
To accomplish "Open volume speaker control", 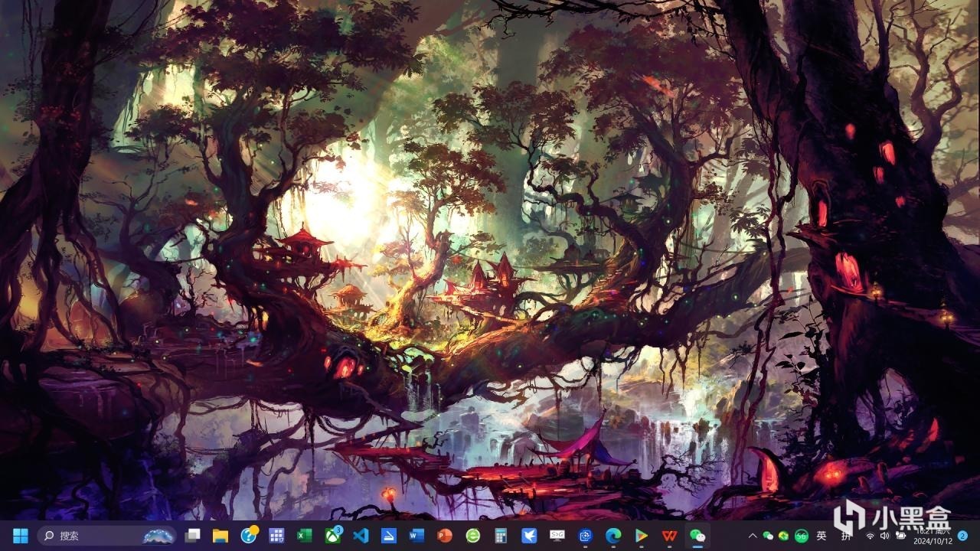I will (885, 536).
